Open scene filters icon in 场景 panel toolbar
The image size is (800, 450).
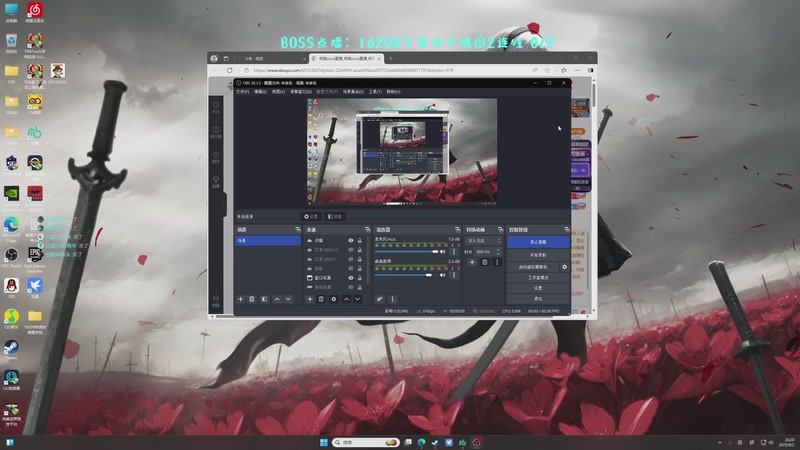click(264, 299)
